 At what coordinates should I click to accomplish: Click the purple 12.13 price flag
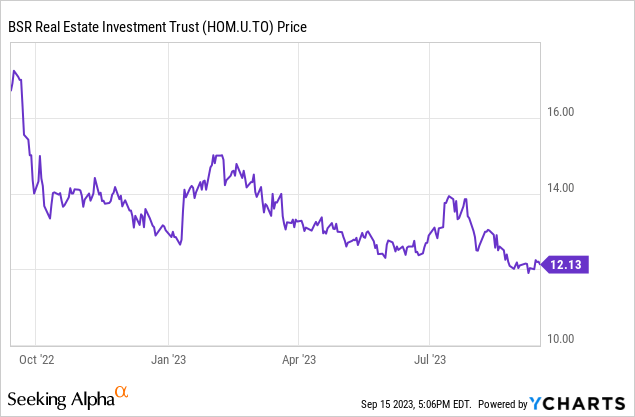563,265
